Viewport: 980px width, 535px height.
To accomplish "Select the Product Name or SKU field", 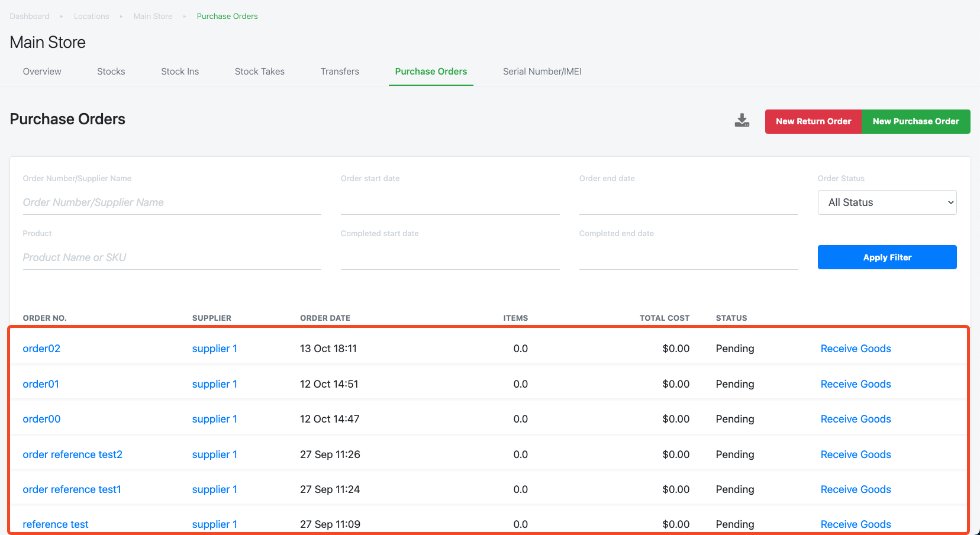I will (x=172, y=257).
